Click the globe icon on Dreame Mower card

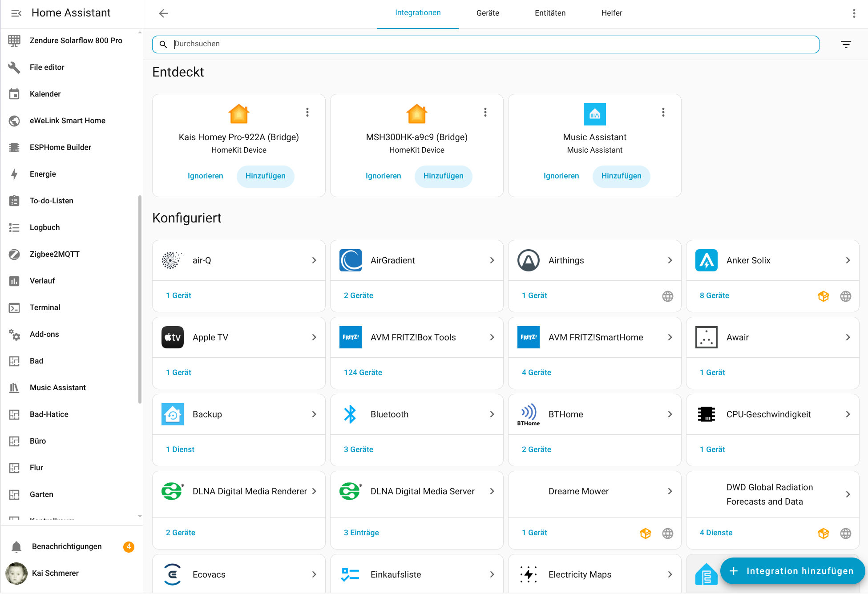667,533
